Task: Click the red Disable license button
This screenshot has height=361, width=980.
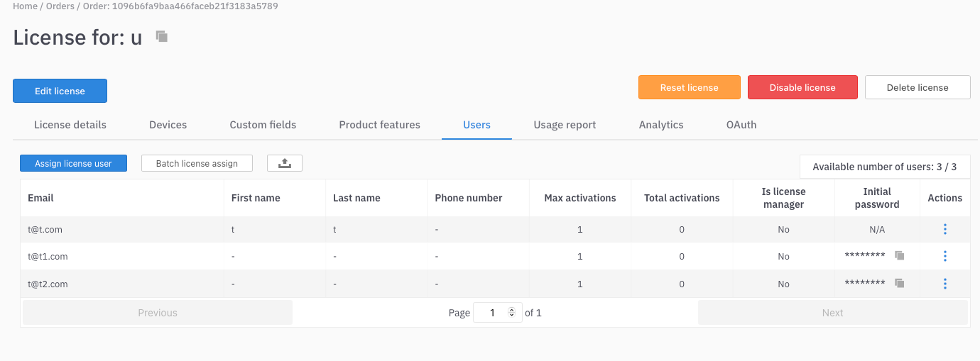Action: click(x=802, y=87)
